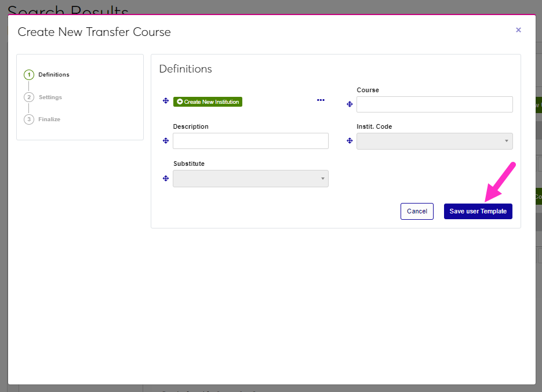Screen dimensions: 542x392
Task: Click the move handle beside Instit. Code dropdown
Action: click(x=350, y=141)
